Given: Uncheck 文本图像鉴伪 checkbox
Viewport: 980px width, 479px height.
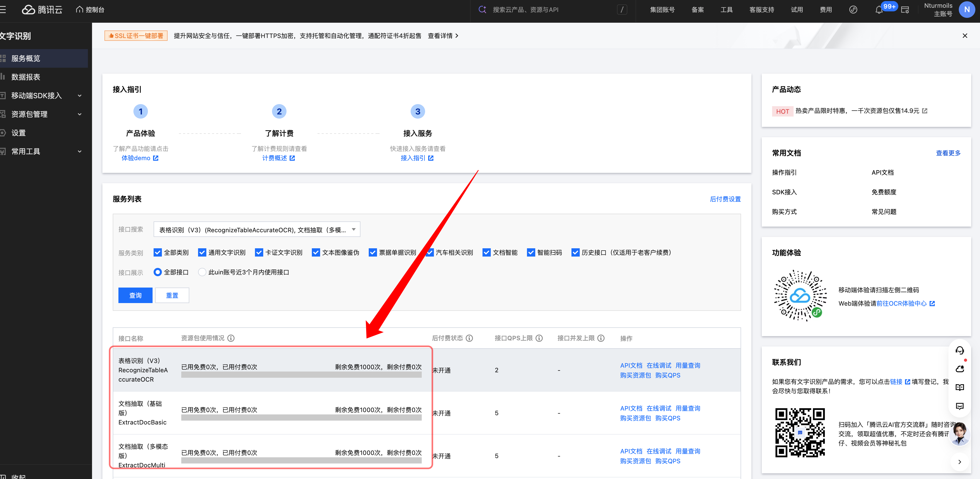Looking at the screenshot, I should click(316, 253).
